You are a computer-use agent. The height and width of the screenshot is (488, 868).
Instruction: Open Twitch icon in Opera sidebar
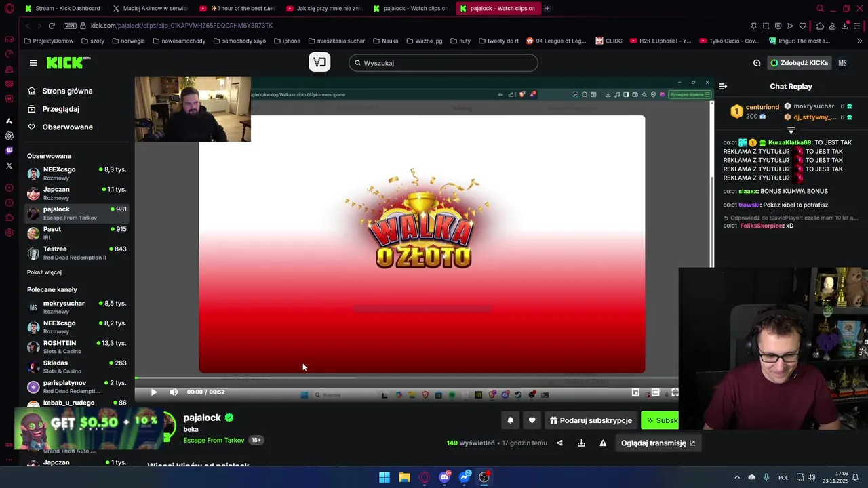(9, 150)
